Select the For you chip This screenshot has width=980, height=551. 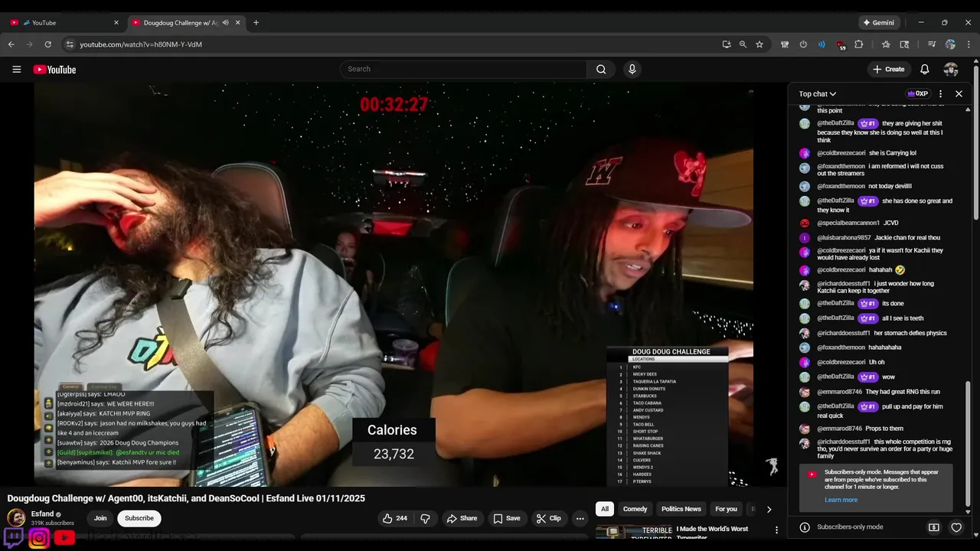[x=726, y=509]
